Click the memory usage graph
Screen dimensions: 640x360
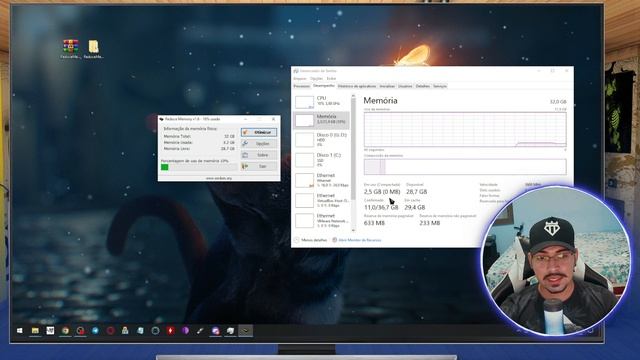coord(465,129)
